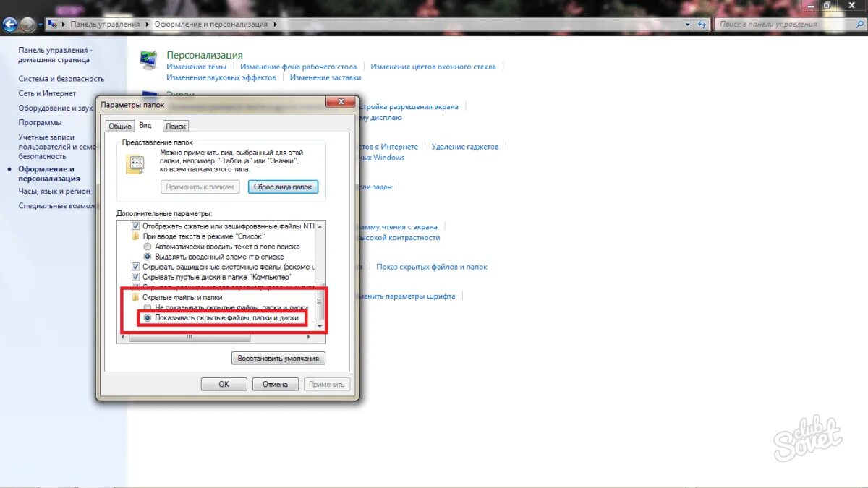Click the 'Отмена' button
Screen dimensions: 868x488
tap(276, 385)
